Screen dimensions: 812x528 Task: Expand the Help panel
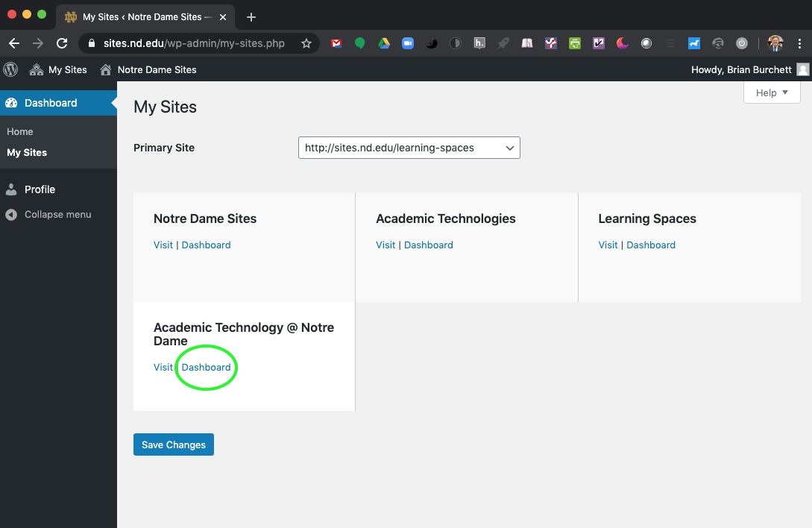pyautogui.click(x=772, y=92)
